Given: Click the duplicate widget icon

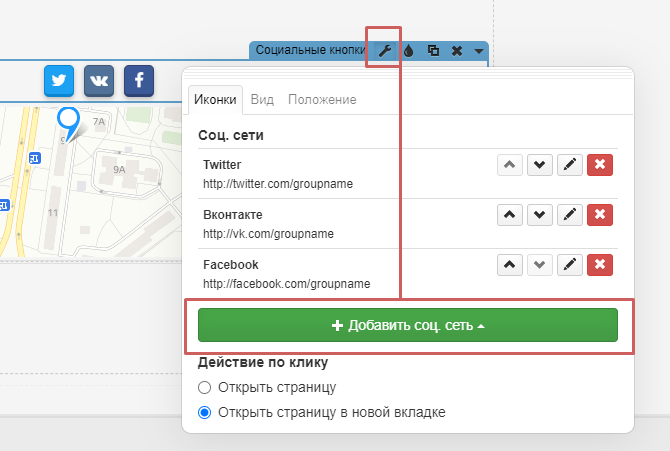Looking at the screenshot, I should [x=433, y=50].
